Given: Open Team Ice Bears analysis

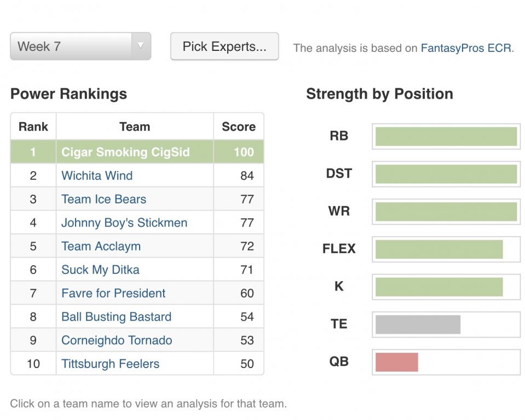Looking at the screenshot, I should (103, 199).
